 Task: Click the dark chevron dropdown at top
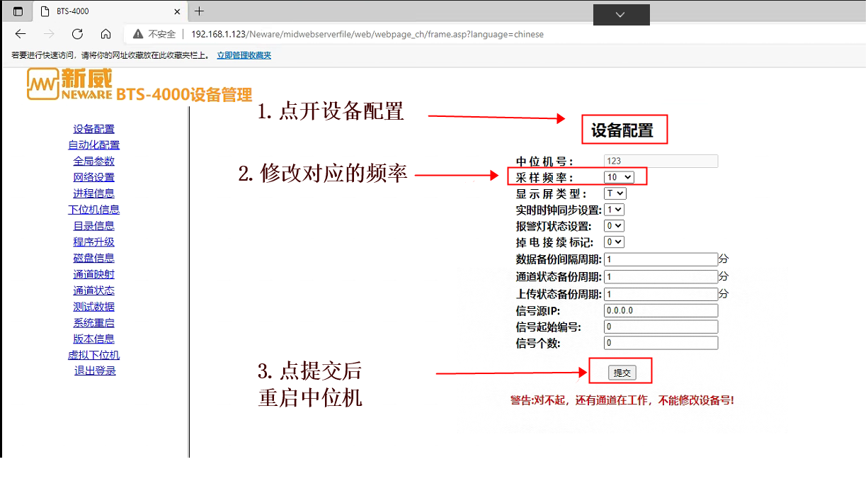[621, 15]
